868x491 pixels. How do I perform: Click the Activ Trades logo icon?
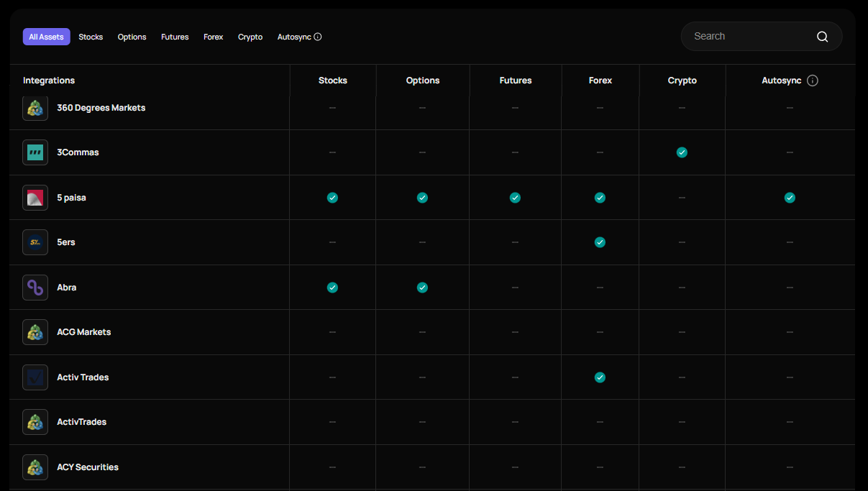[x=35, y=377]
